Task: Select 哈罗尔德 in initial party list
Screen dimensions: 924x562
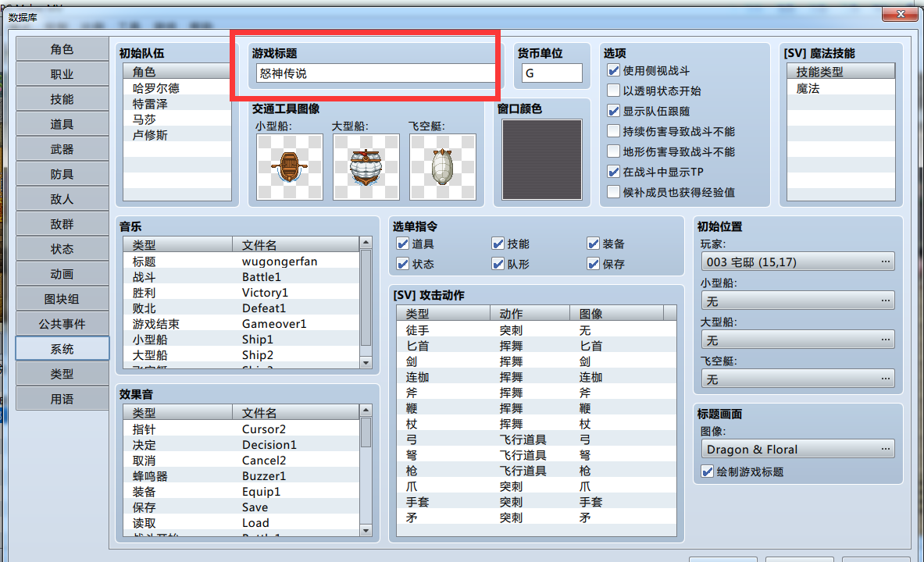Action: (177, 88)
